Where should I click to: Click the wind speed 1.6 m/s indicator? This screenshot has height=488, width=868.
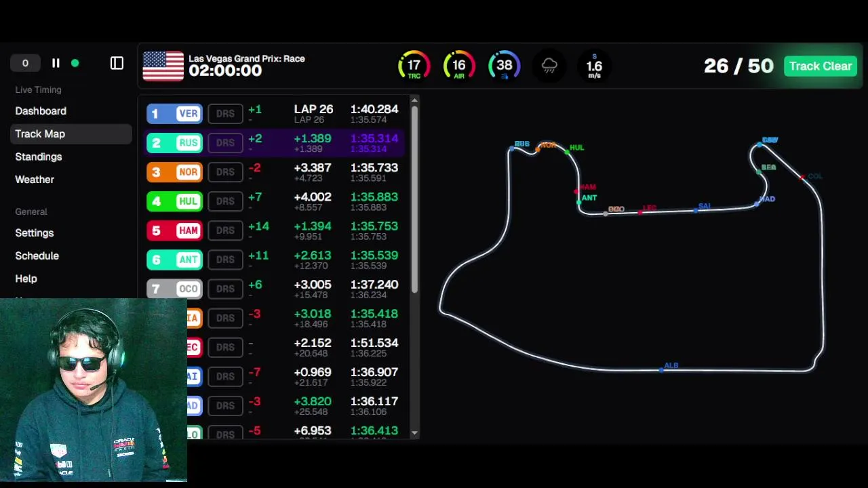point(594,66)
